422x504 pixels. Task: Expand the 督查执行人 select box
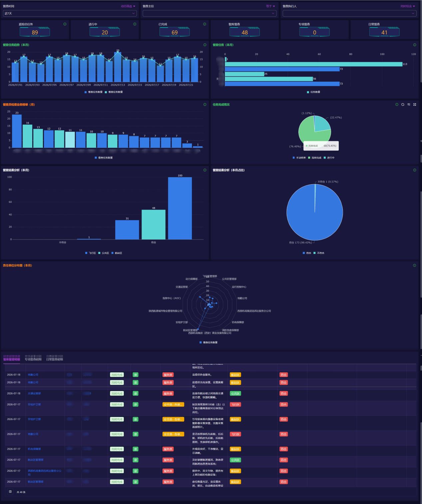(x=350, y=13)
